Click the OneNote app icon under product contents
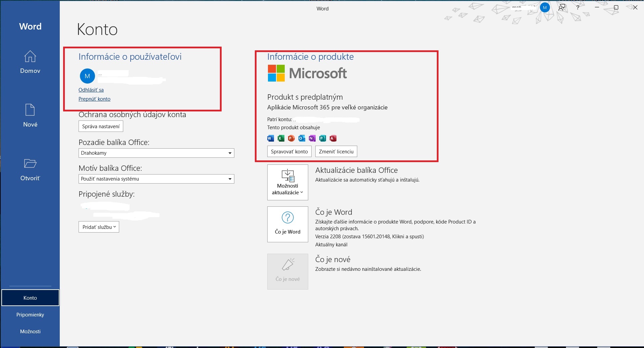The height and width of the screenshot is (348, 644). tap(312, 138)
